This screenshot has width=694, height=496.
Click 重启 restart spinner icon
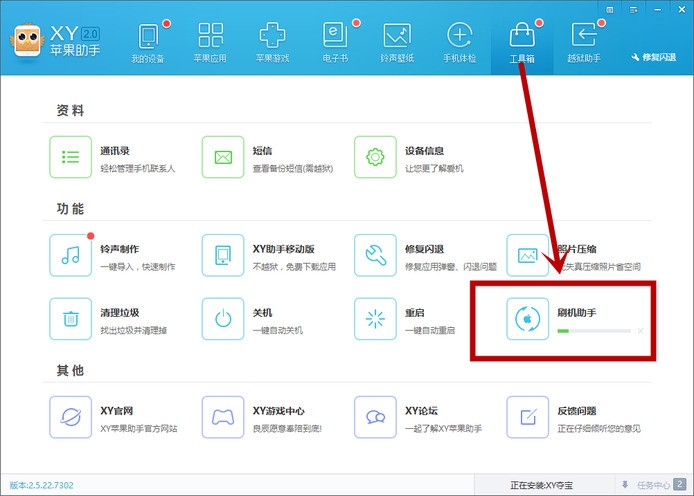(375, 319)
